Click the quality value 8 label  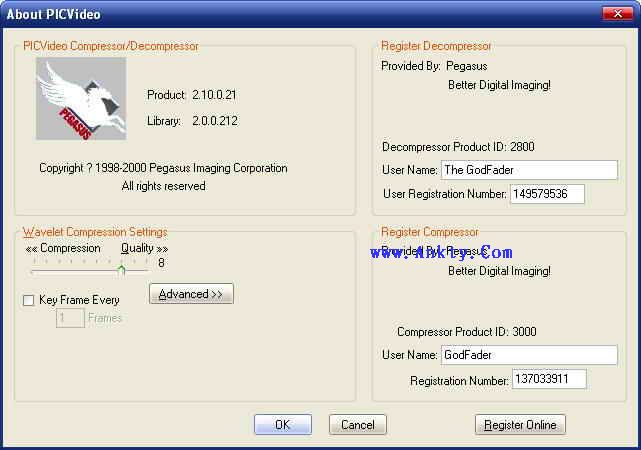pyautogui.click(x=161, y=263)
